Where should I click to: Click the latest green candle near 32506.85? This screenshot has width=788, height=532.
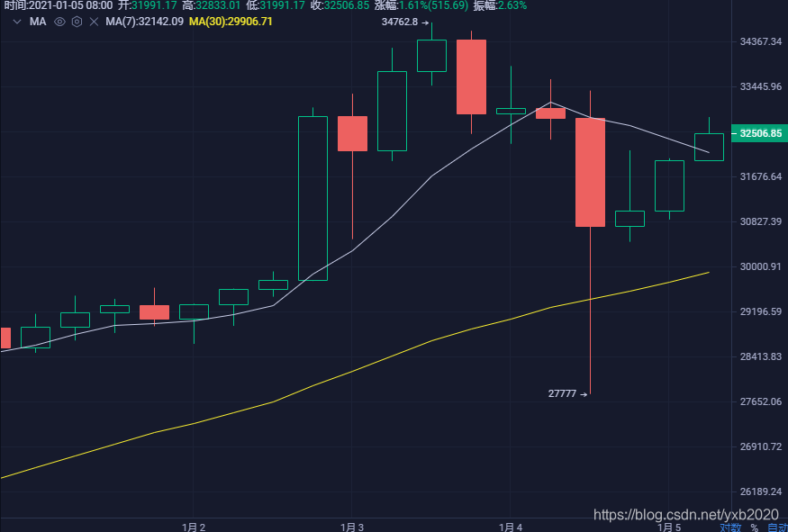point(709,147)
